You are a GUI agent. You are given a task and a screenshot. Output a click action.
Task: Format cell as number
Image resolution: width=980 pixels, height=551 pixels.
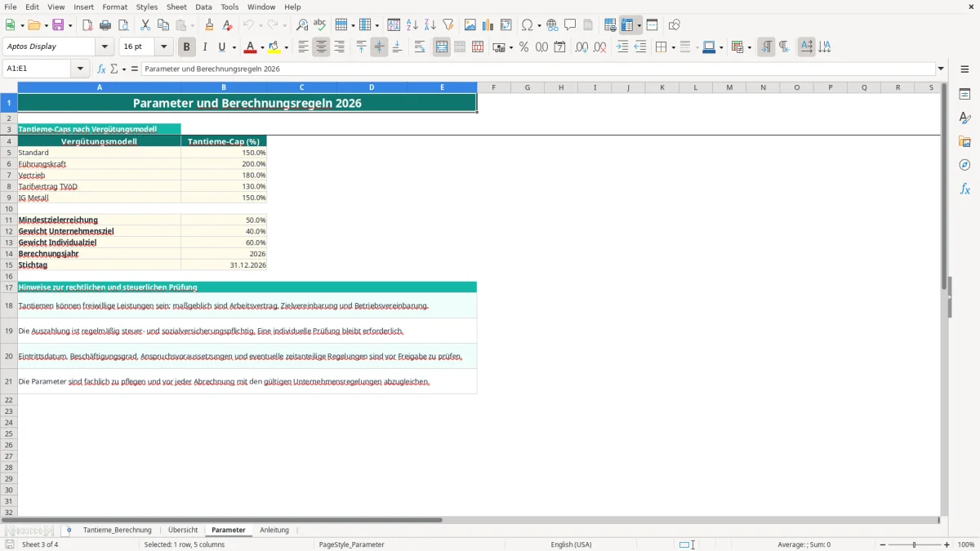click(x=541, y=47)
